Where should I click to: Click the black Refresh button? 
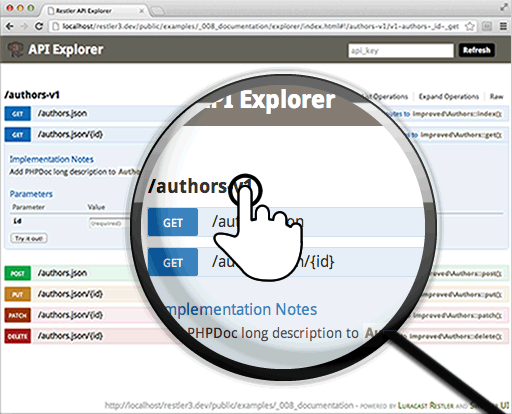coord(477,50)
